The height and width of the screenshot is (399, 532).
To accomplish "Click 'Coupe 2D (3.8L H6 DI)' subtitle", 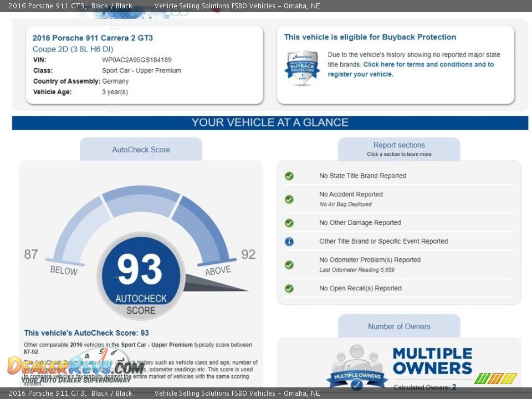I will tap(73, 49).
